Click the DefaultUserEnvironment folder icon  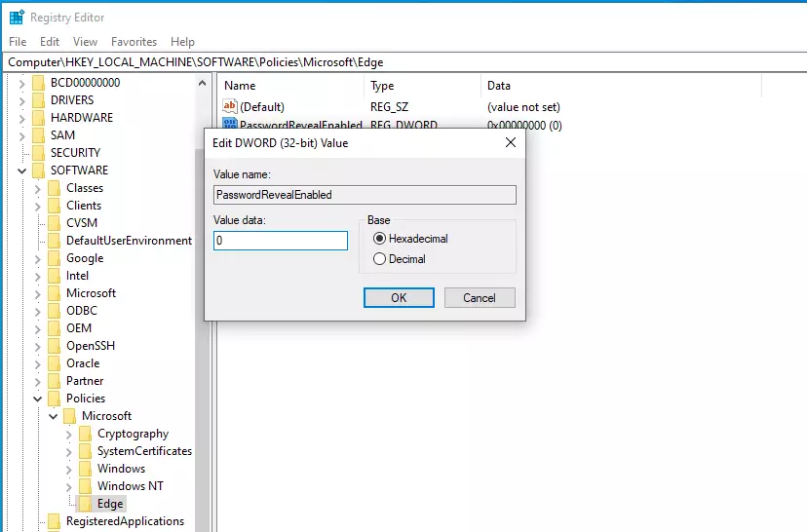[x=54, y=241]
